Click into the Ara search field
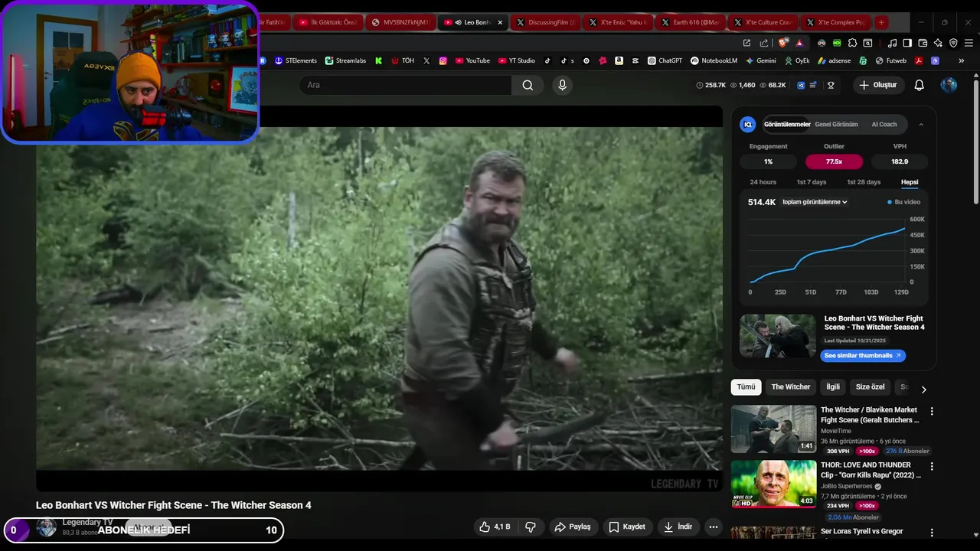 pyautogui.click(x=406, y=85)
